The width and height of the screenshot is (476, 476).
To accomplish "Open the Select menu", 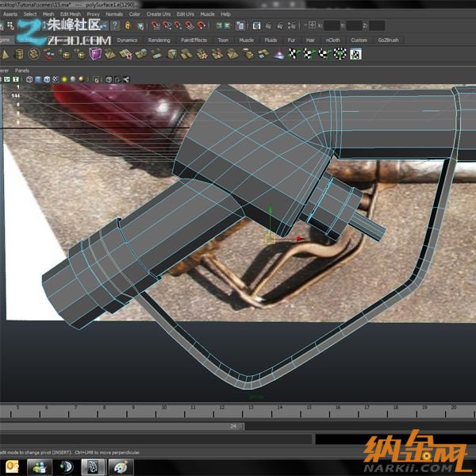I will (30, 14).
